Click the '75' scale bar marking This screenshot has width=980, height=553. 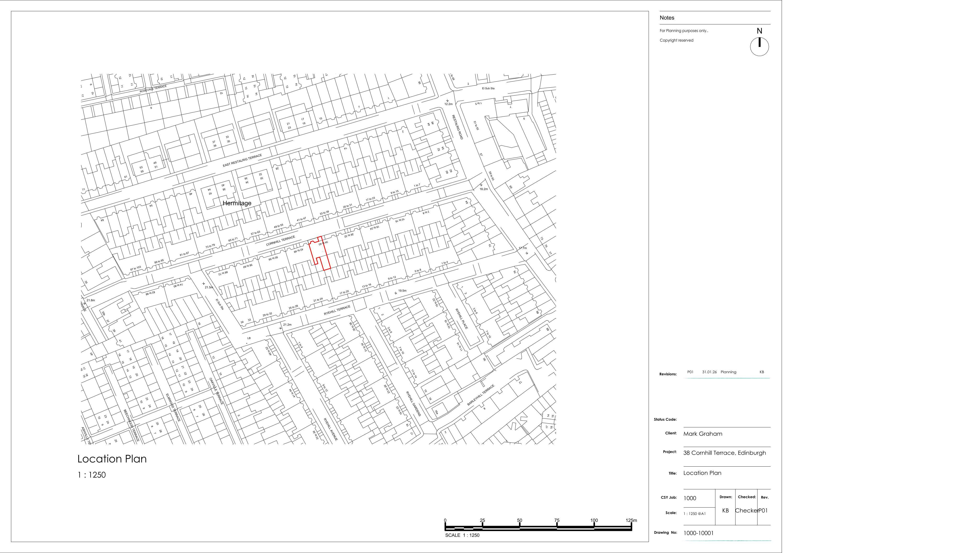(557, 520)
